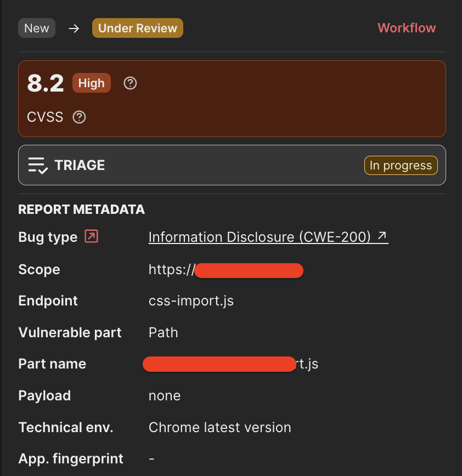Click the arrow between New and Under Review
This screenshot has height=476, width=462.
pyautogui.click(x=74, y=29)
